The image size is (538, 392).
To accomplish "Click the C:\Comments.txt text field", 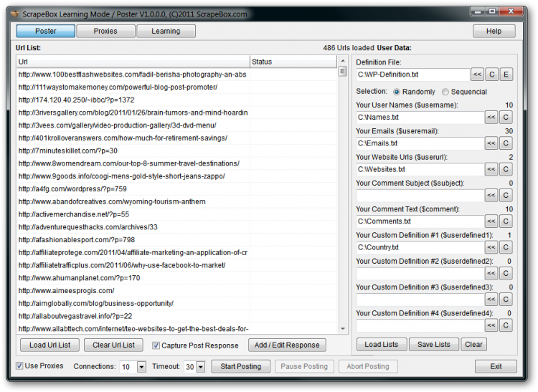I will 420,221.
